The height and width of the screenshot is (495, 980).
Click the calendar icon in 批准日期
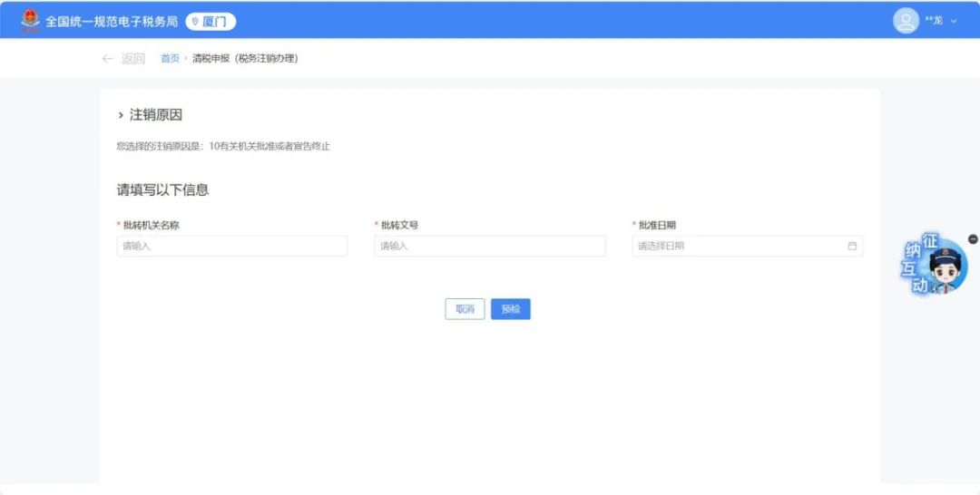[852, 246]
